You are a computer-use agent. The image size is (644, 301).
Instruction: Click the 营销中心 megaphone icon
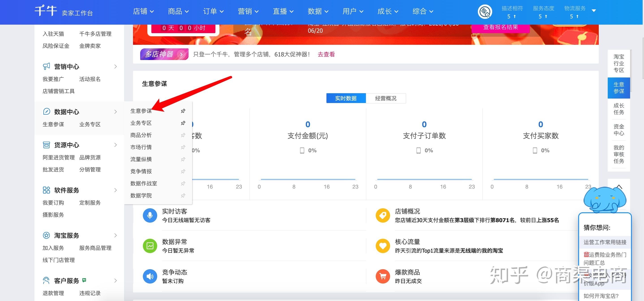click(x=47, y=67)
